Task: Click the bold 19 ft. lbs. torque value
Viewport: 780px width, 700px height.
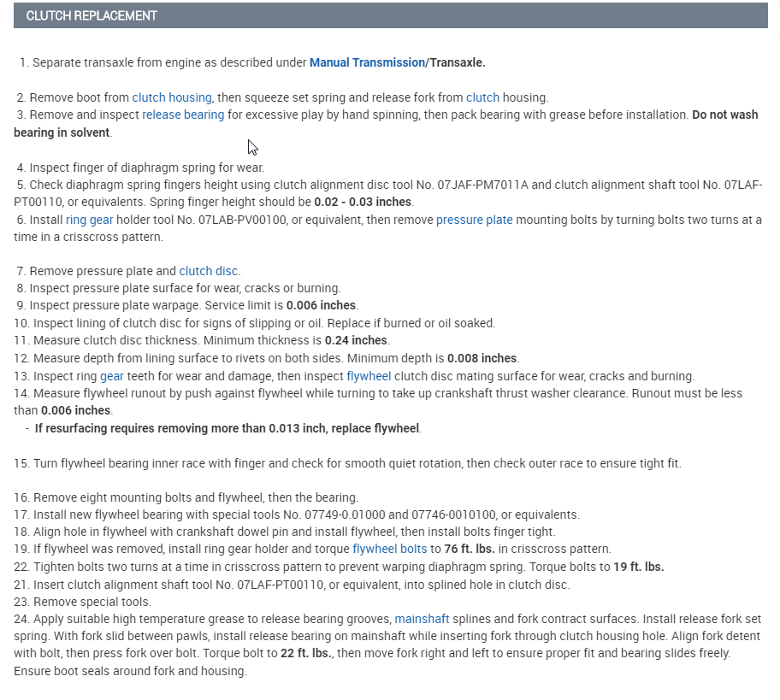Action: pos(639,567)
